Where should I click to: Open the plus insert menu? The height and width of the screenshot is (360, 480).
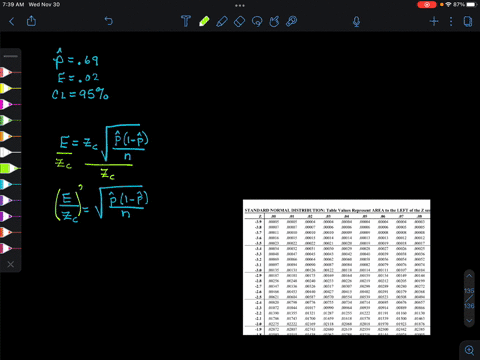point(434,21)
